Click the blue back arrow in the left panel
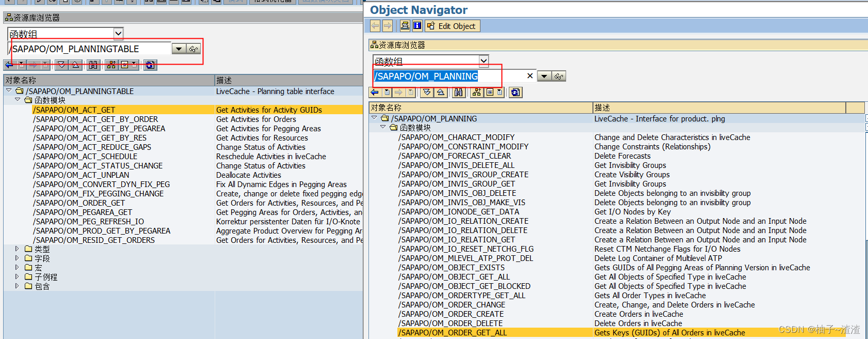Image resolution: width=868 pixels, height=339 pixels. [9, 65]
